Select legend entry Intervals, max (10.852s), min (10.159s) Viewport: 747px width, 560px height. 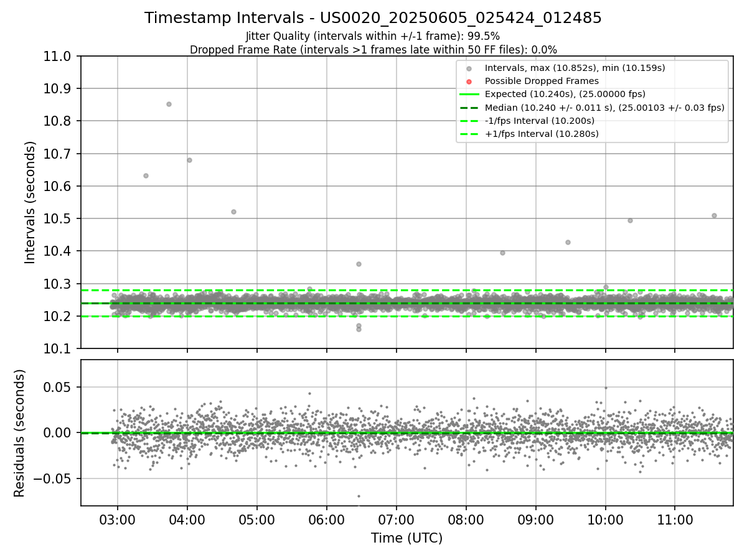[x=575, y=68]
